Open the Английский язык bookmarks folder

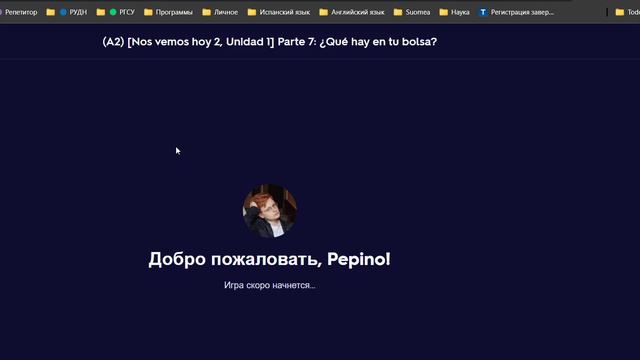point(352,12)
